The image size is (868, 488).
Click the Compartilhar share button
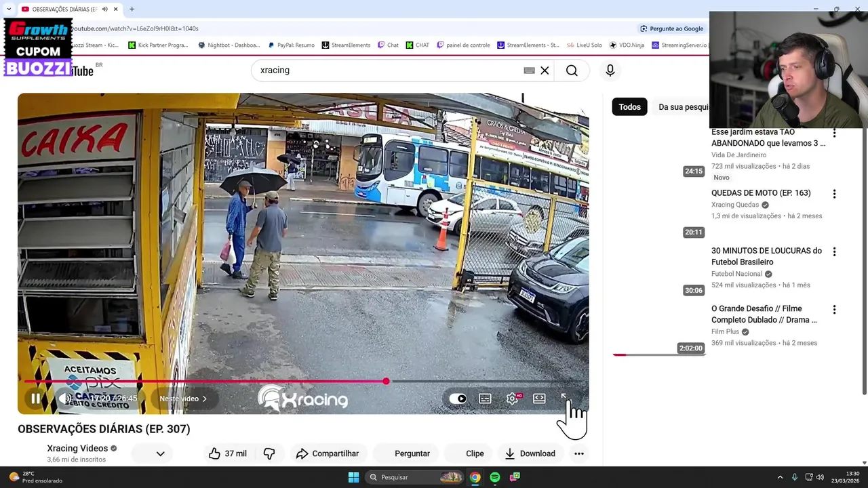(x=328, y=453)
